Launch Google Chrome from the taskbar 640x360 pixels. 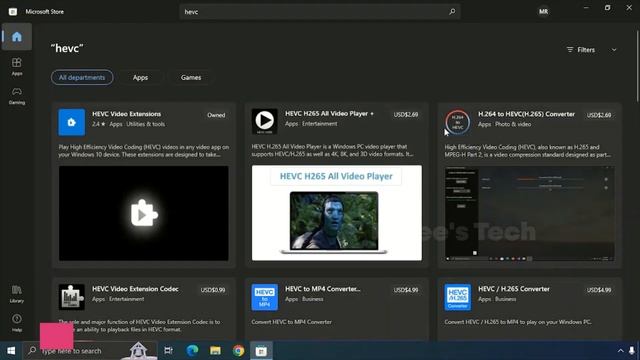pos(238,351)
